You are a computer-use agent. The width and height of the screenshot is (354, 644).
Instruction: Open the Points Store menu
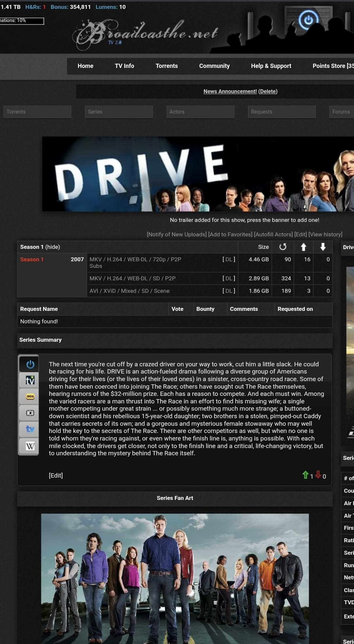(x=333, y=66)
